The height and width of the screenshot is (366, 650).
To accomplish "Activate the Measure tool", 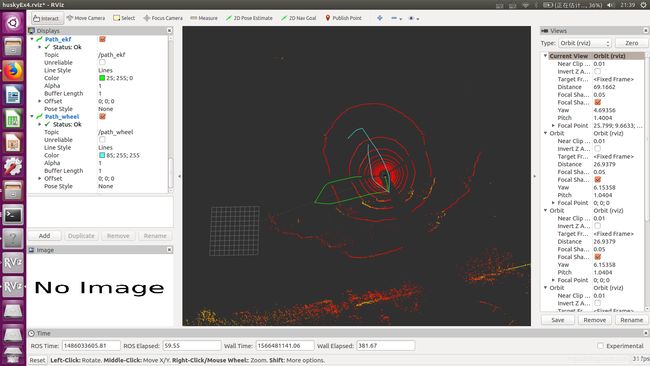I will pos(204,18).
